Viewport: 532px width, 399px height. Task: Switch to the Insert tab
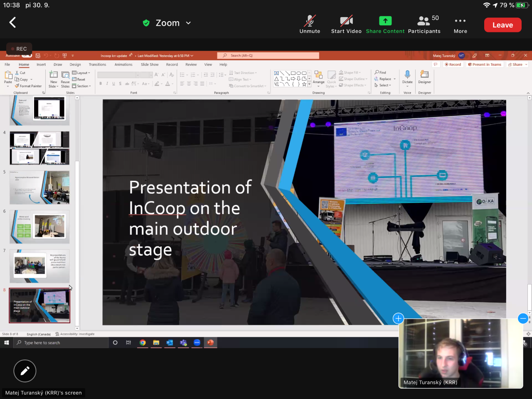[41, 64]
